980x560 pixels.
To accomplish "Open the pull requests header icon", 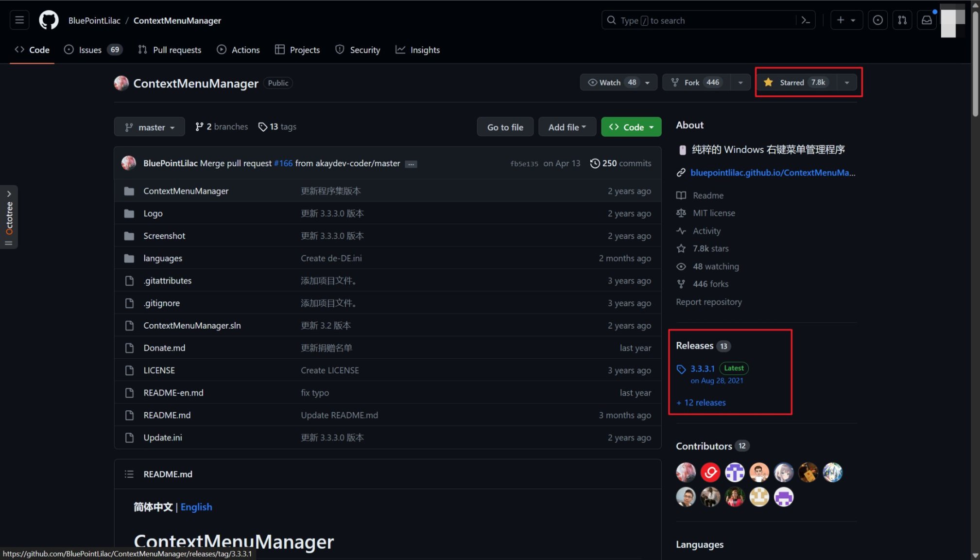I will click(902, 20).
